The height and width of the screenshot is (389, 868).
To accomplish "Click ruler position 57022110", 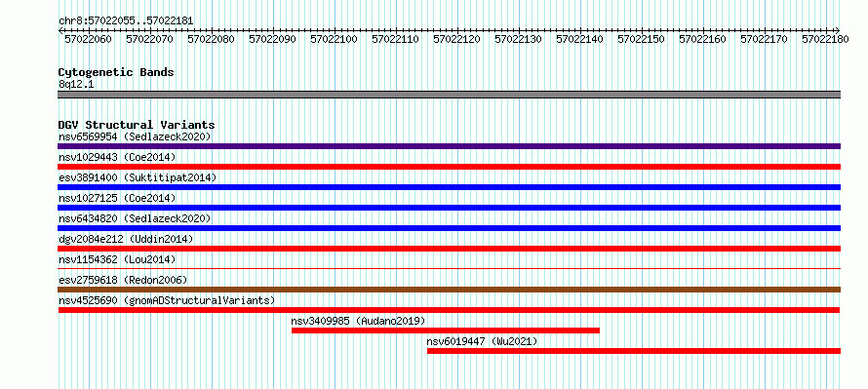I will 395,39.
